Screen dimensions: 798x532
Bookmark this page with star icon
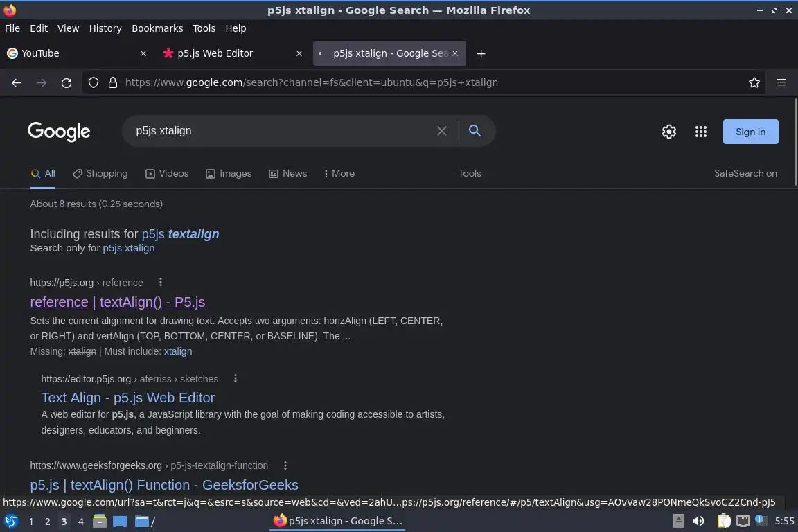[x=754, y=82]
